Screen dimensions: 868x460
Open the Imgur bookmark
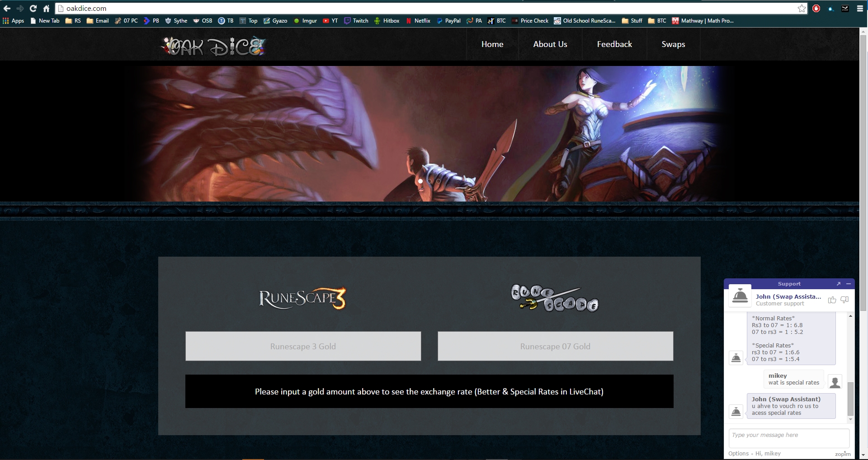point(305,21)
